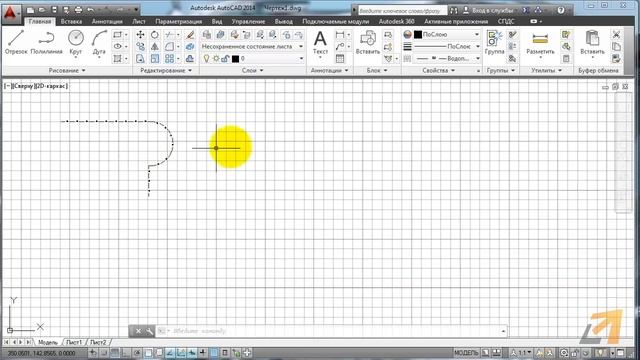Toggle Snap mode in status bar
Screen dimensions: 640x360
[x=104, y=353]
